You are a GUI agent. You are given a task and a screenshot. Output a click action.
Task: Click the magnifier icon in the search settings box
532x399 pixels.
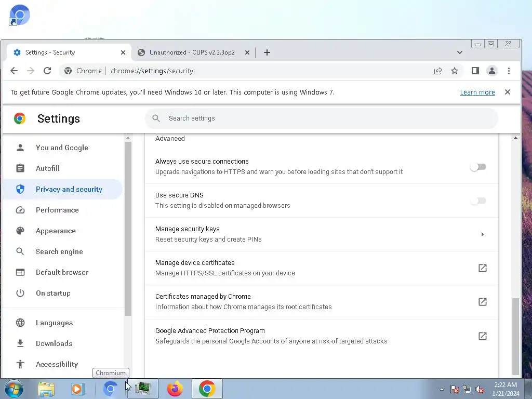[156, 118]
